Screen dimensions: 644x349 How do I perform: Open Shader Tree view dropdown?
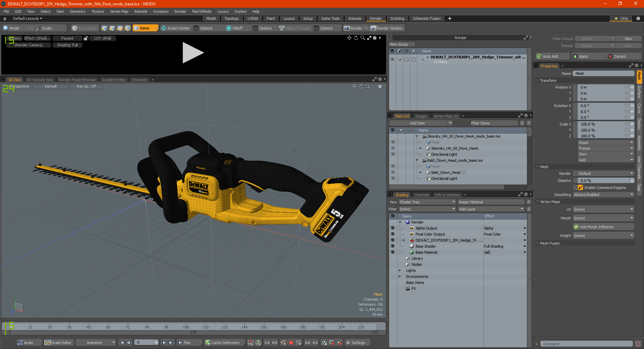427,202
